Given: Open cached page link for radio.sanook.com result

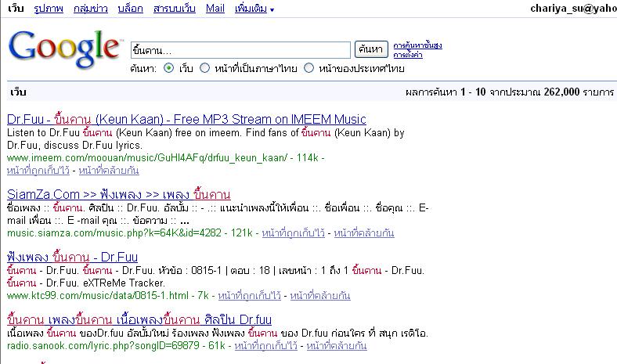Looking at the screenshot, I should coord(266,345).
